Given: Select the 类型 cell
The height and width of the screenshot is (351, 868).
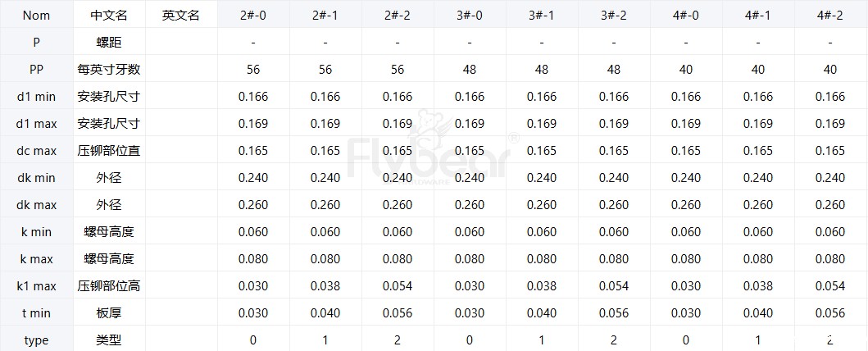Looking at the screenshot, I should click(x=109, y=340).
